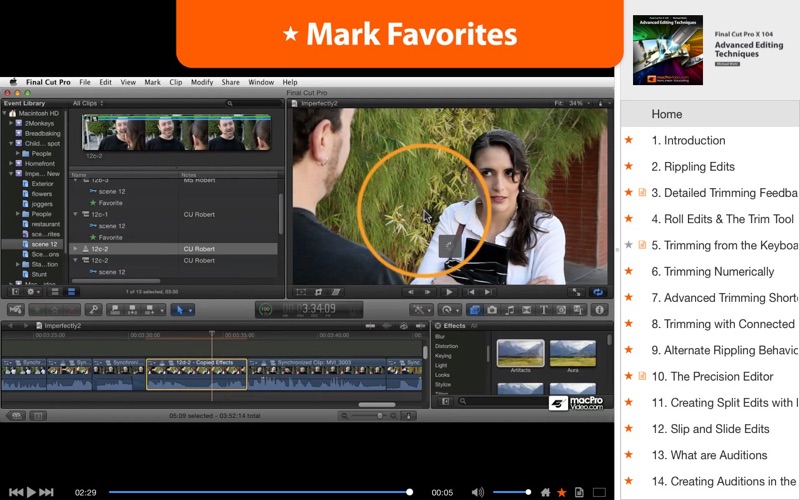Image resolution: width=800 pixels, height=500 pixels.
Task: Open the gear action menu in Event Browser
Action: point(32,292)
